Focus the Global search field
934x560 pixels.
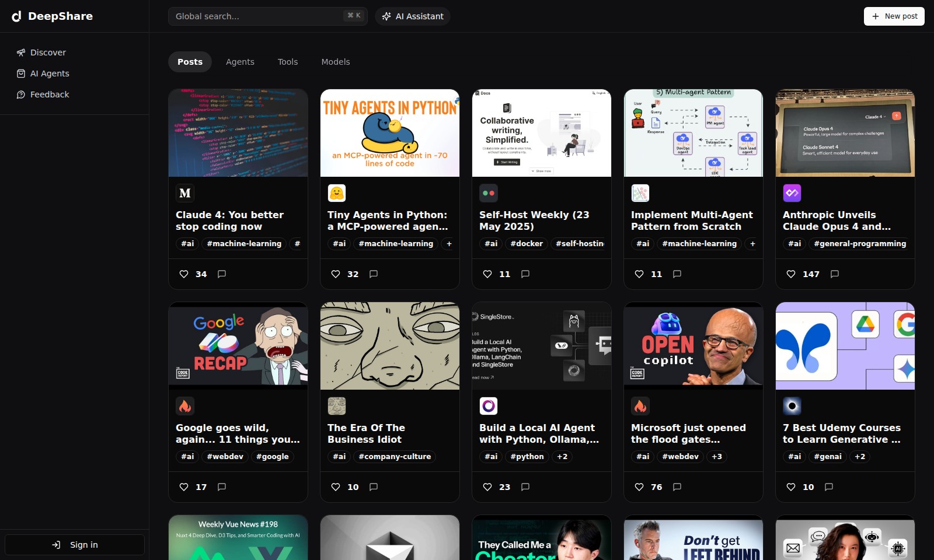pos(267,16)
